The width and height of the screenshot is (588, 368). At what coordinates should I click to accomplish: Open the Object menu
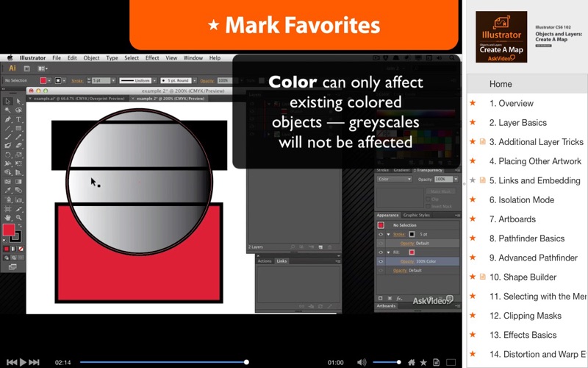point(91,58)
